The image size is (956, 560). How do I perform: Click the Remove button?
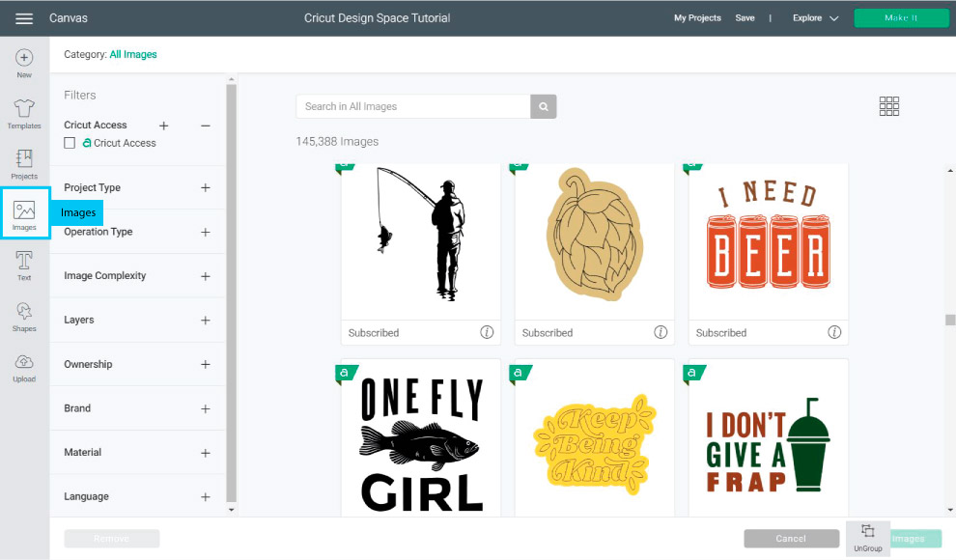pyautogui.click(x=112, y=539)
